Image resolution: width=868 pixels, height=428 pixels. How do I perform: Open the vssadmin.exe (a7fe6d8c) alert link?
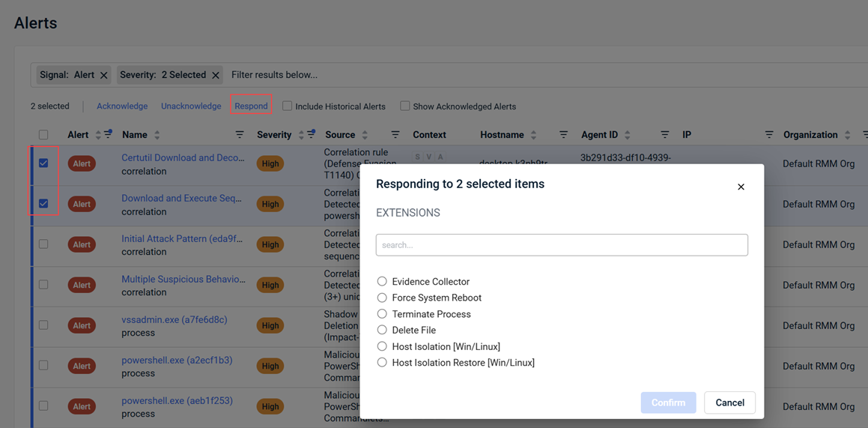[174, 319]
